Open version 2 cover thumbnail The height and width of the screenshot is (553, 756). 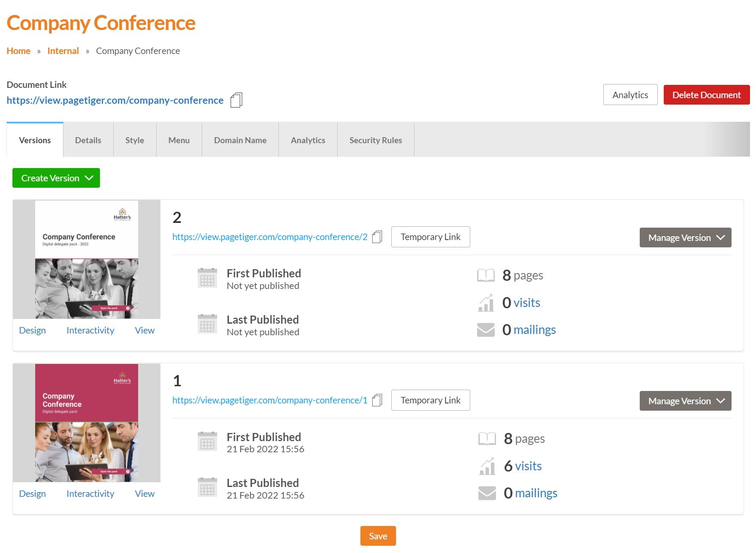click(86, 259)
